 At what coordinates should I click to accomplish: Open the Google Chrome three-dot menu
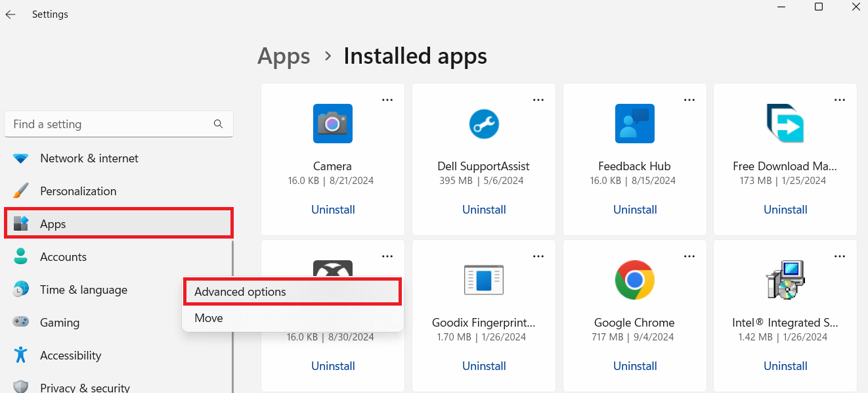click(x=689, y=256)
